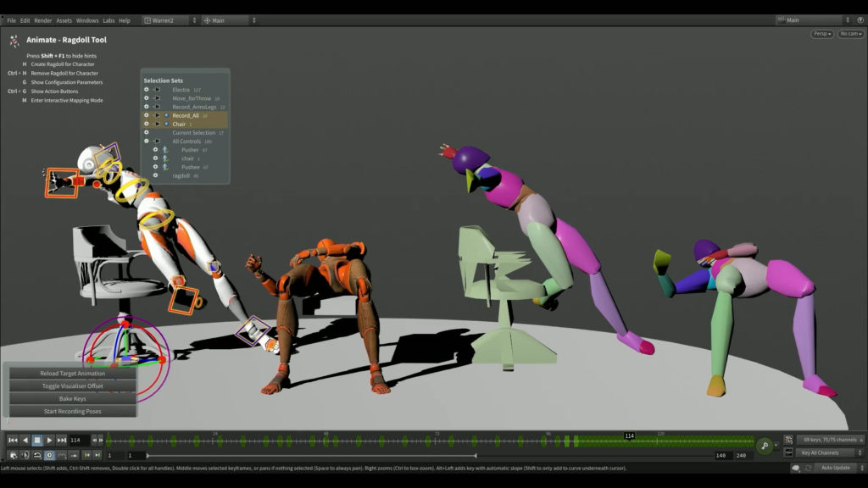868x488 pixels.
Task: Toggle the No cam option top right
Action: coord(849,32)
